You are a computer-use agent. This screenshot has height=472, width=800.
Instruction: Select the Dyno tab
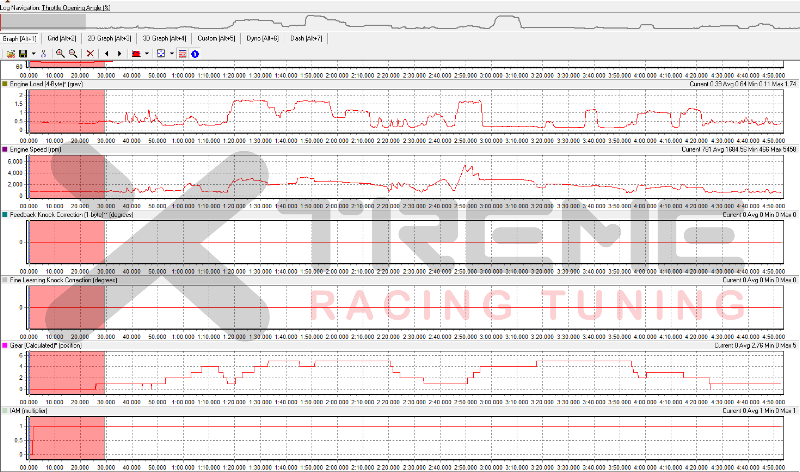pyautogui.click(x=263, y=38)
